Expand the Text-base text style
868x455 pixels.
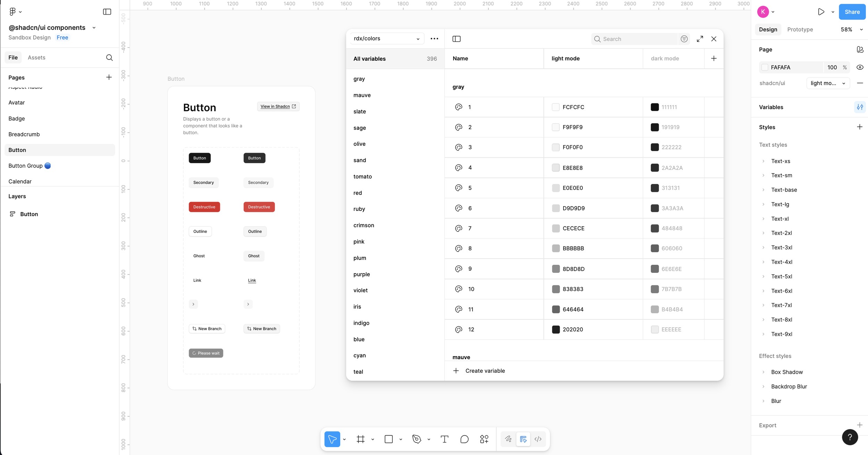(x=763, y=190)
